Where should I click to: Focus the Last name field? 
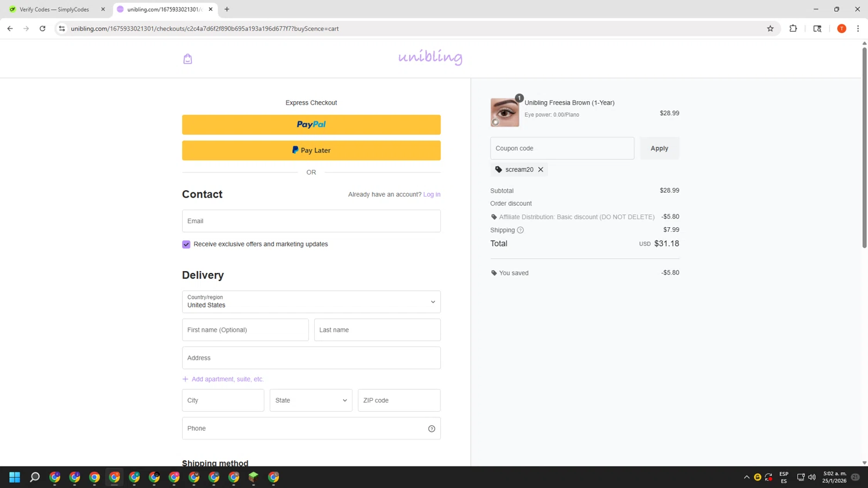tap(377, 330)
